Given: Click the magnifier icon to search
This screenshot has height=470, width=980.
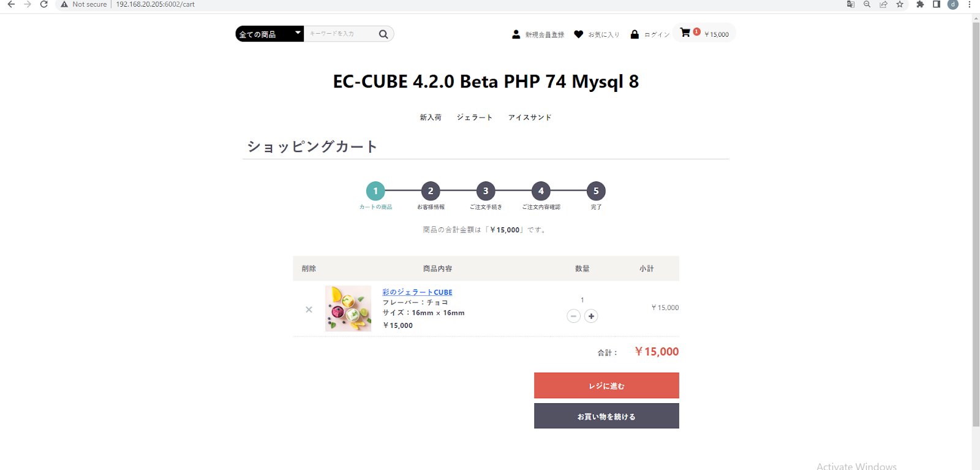Looking at the screenshot, I should [383, 34].
